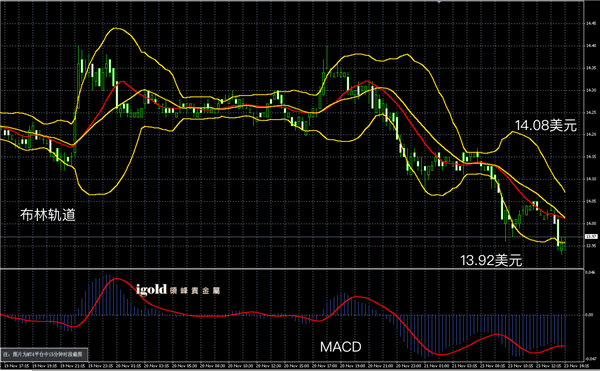Click the igold watermark logo
Viewport: 600px width, 371px height.
[152, 290]
